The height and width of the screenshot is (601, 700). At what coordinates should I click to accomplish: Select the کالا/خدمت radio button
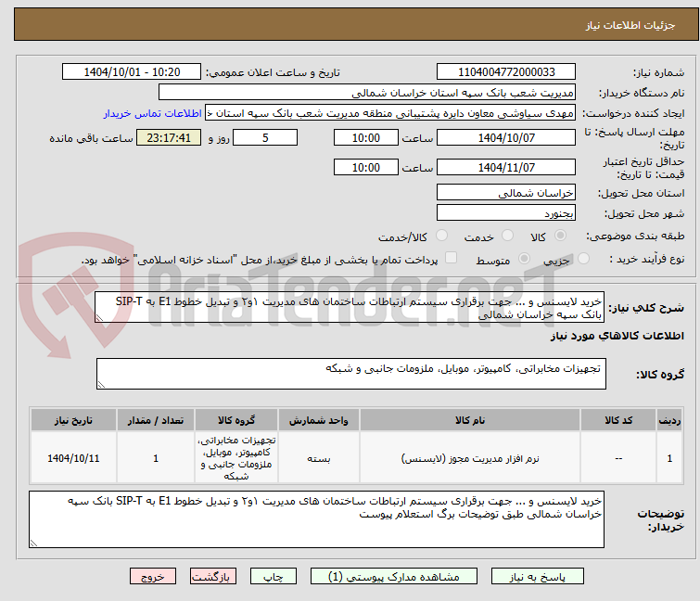tap(441, 236)
